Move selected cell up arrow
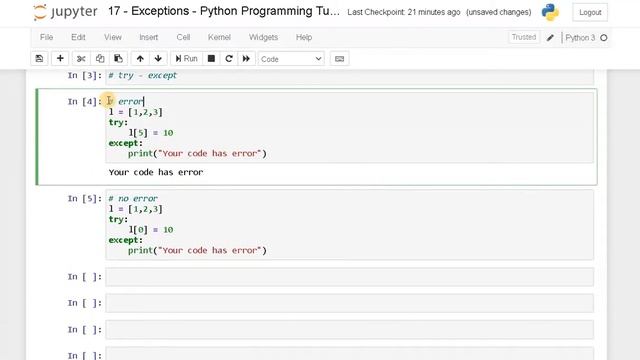This screenshot has width=640, height=360. tap(140, 59)
